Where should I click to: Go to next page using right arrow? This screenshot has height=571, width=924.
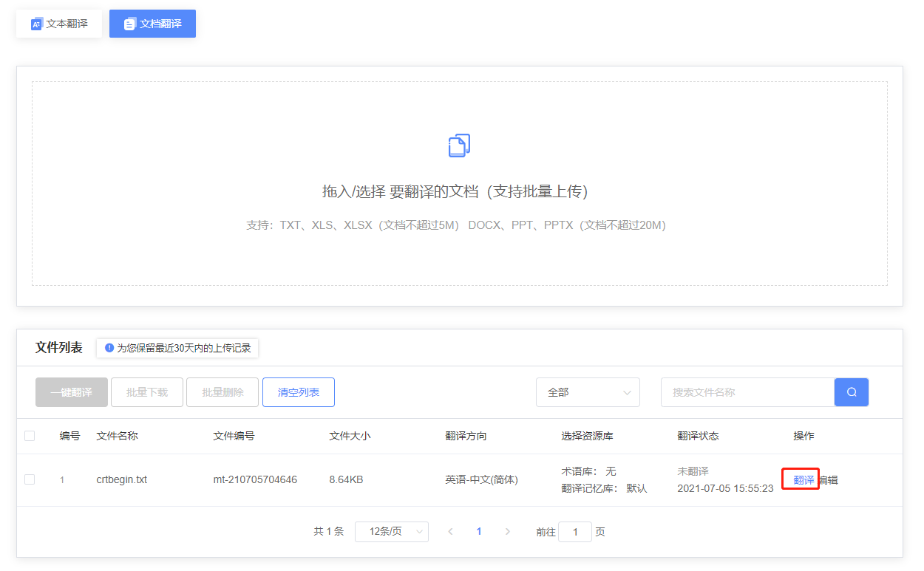(x=507, y=532)
